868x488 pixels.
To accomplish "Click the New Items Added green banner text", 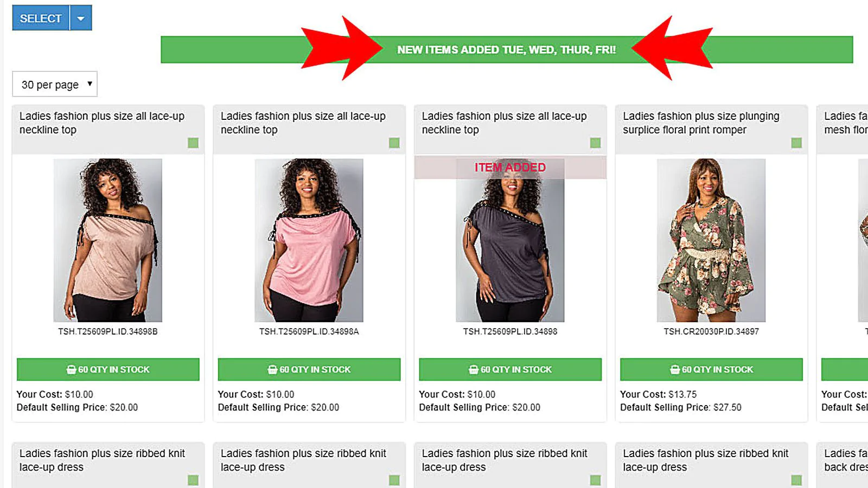I will (506, 50).
